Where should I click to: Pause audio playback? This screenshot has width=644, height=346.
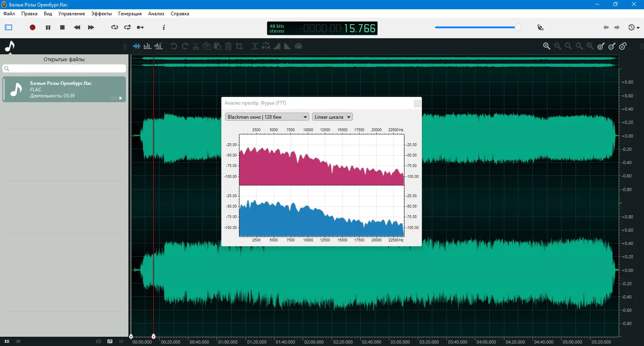(48, 27)
